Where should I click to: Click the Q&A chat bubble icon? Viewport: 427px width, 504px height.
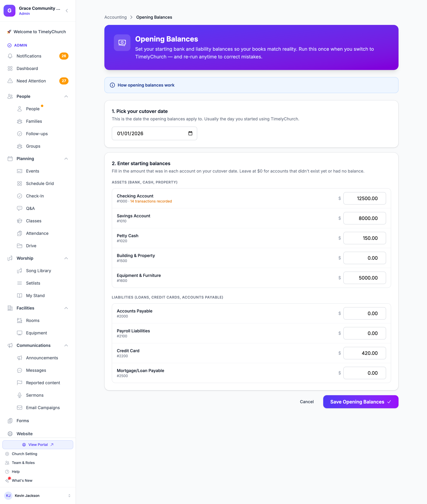pyautogui.click(x=20, y=208)
